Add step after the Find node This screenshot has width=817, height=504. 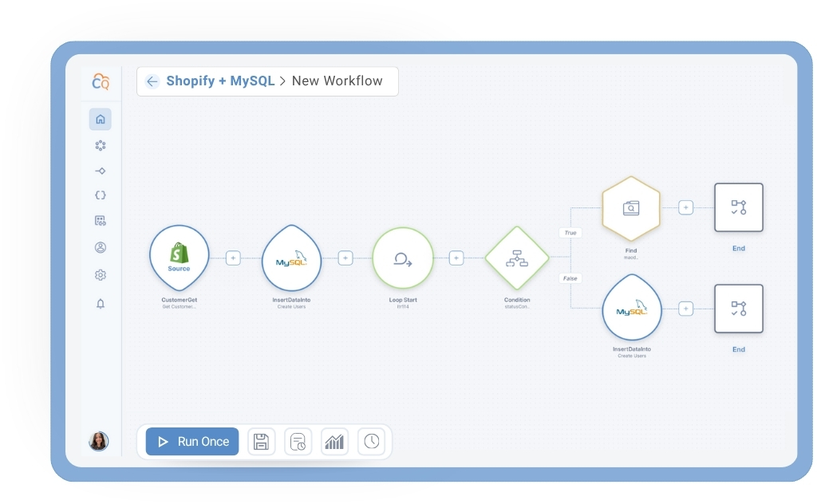click(685, 207)
